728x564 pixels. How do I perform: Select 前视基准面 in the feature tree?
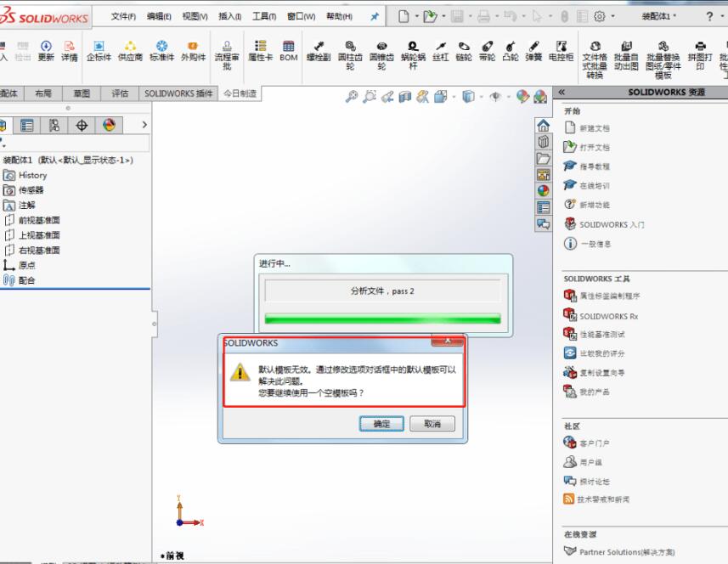coord(39,220)
